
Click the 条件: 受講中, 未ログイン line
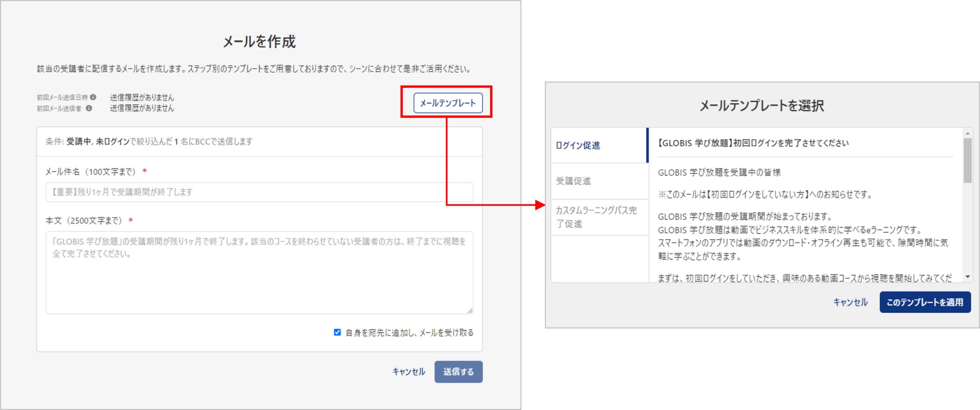[149, 142]
